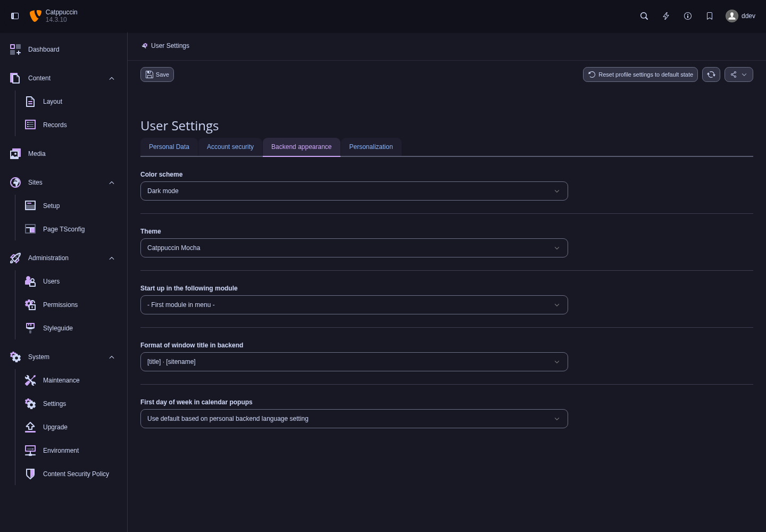Open the window title format dropdown

coord(354,362)
